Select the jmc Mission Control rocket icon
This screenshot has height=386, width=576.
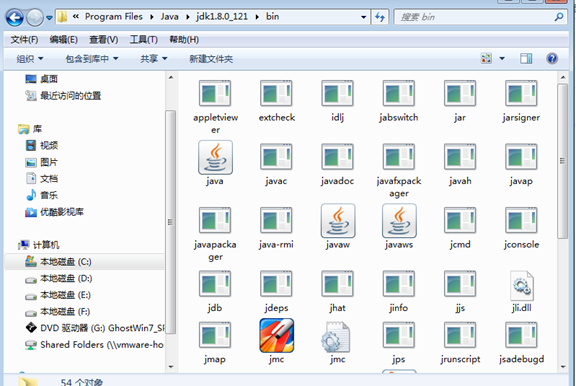coord(277,335)
